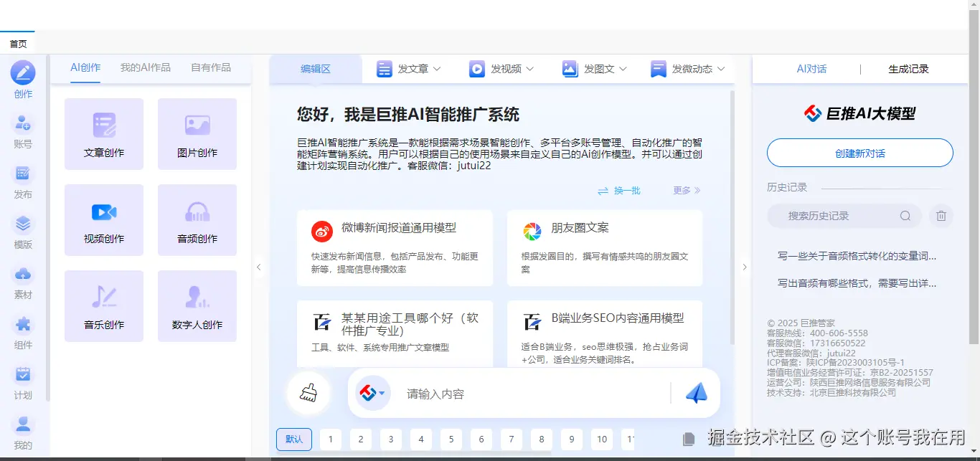
Task: Select the 文章创作 card
Action: coord(104,134)
